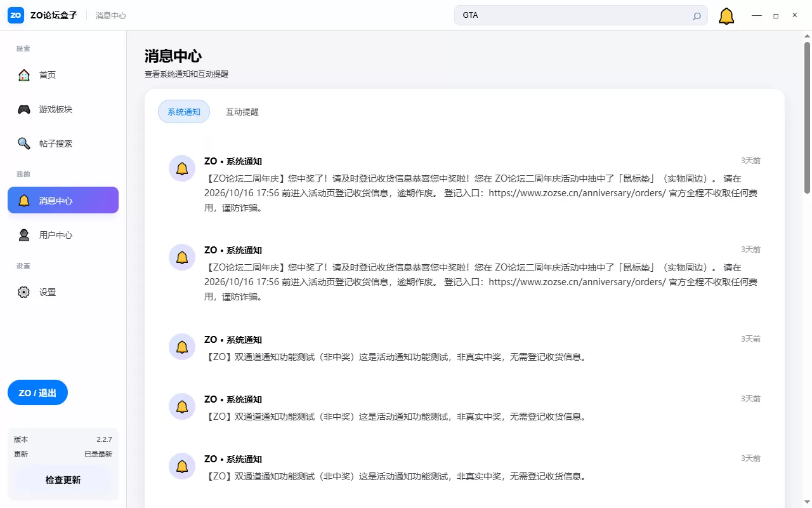Click the avatar icon for 用户中心
This screenshot has height=508, width=812.
click(24, 235)
